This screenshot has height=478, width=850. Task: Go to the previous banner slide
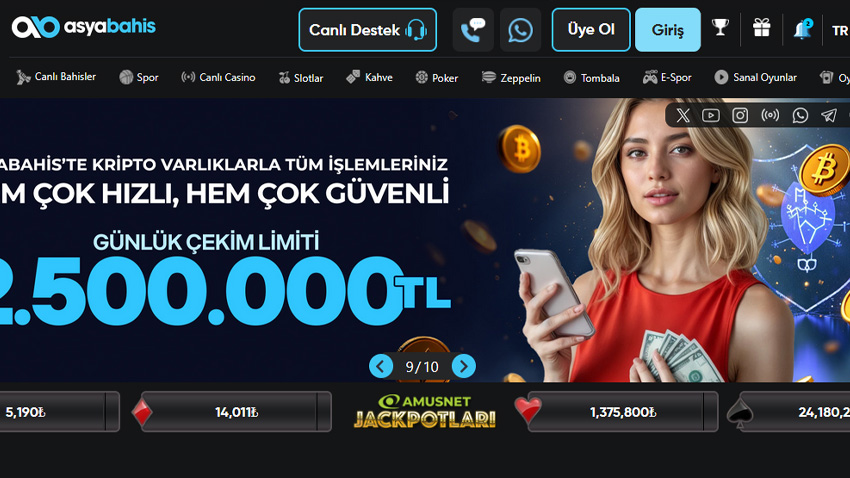[381, 367]
